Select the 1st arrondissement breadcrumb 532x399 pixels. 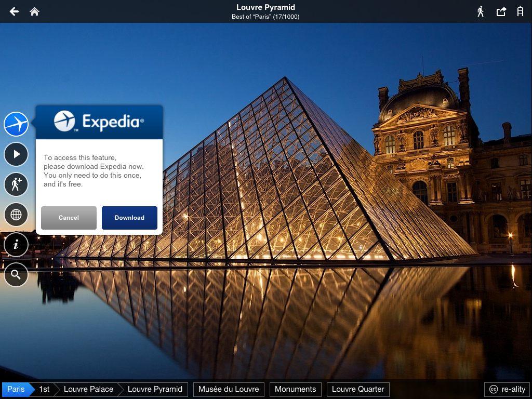[x=45, y=389]
